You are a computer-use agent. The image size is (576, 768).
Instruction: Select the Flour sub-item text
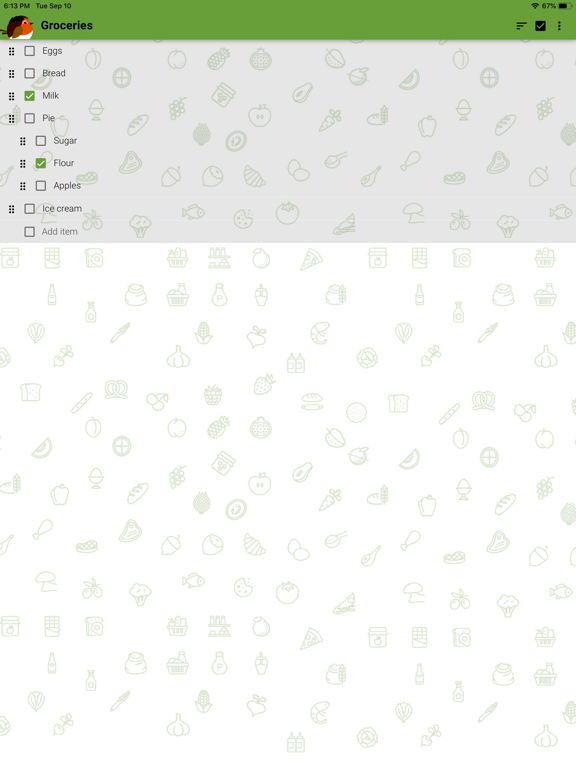click(x=64, y=164)
